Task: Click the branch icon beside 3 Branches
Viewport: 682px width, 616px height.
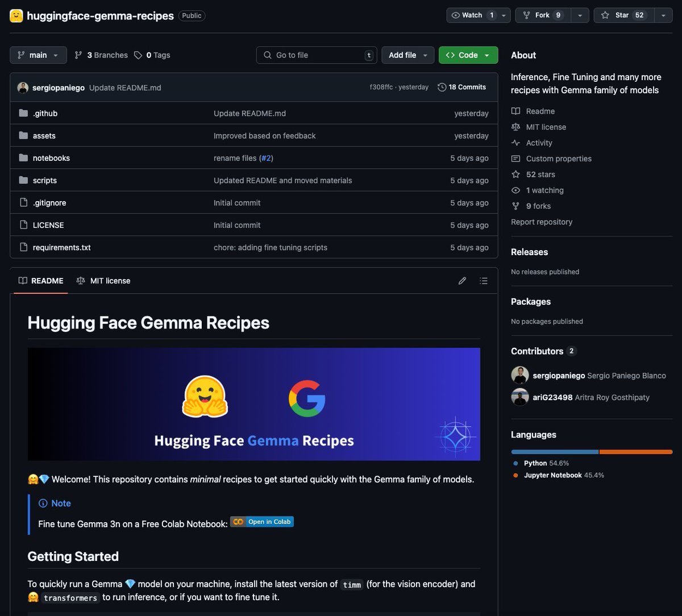Action: click(78, 55)
